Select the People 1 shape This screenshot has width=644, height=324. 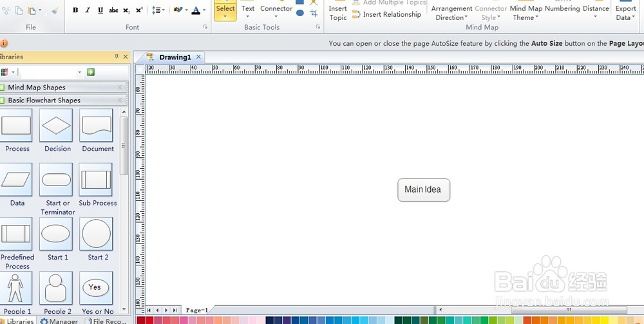(x=17, y=288)
